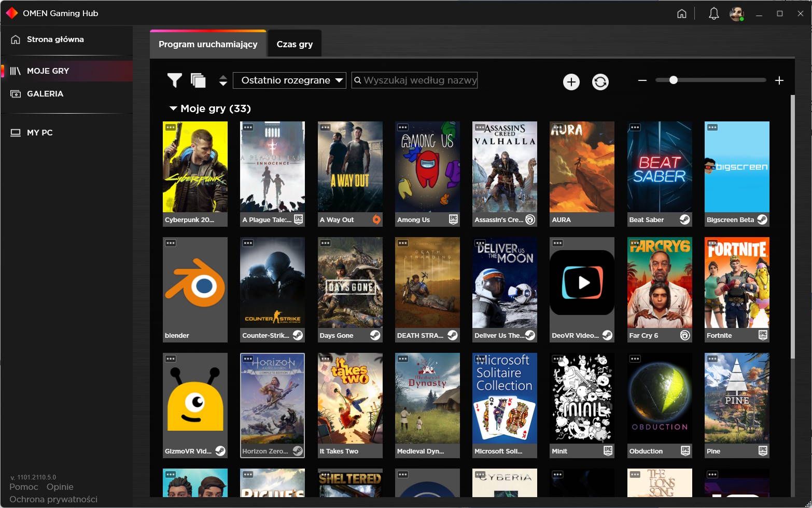The height and width of the screenshot is (508, 812).
Task: Open the Ostatnio rozegrane sort dropdown
Action: point(289,80)
